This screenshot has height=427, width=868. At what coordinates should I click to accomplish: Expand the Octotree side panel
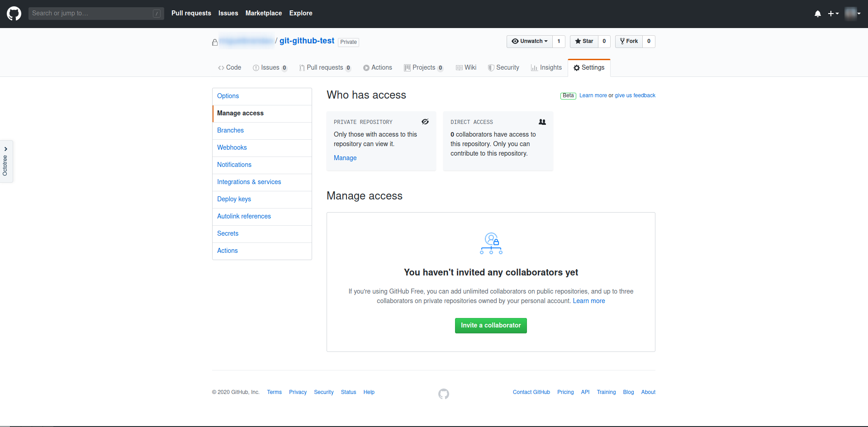pyautogui.click(x=6, y=161)
